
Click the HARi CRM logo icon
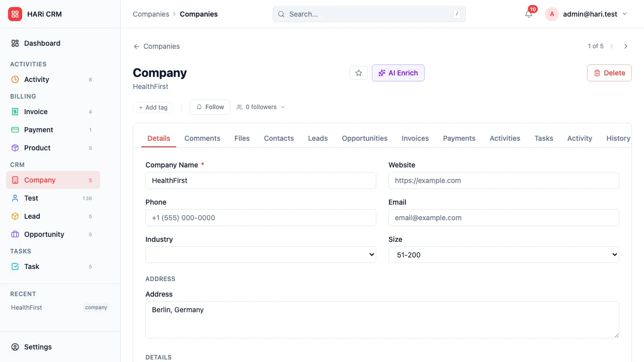point(15,14)
